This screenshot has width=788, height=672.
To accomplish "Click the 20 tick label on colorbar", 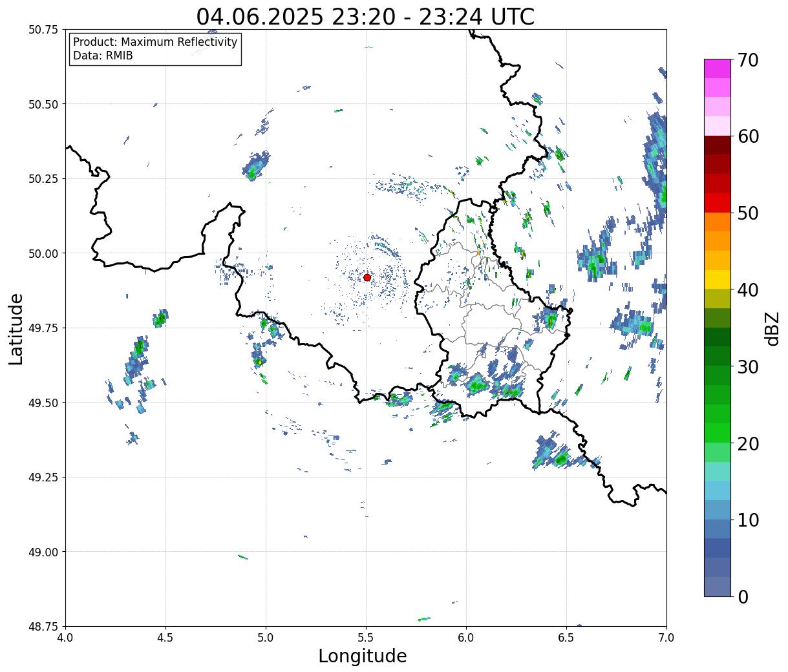I will click(x=748, y=444).
